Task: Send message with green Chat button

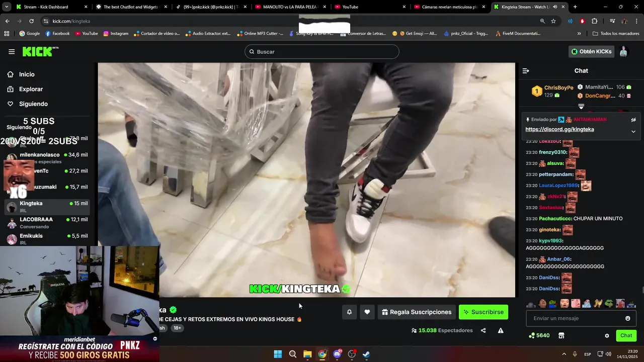Action: click(x=626, y=335)
